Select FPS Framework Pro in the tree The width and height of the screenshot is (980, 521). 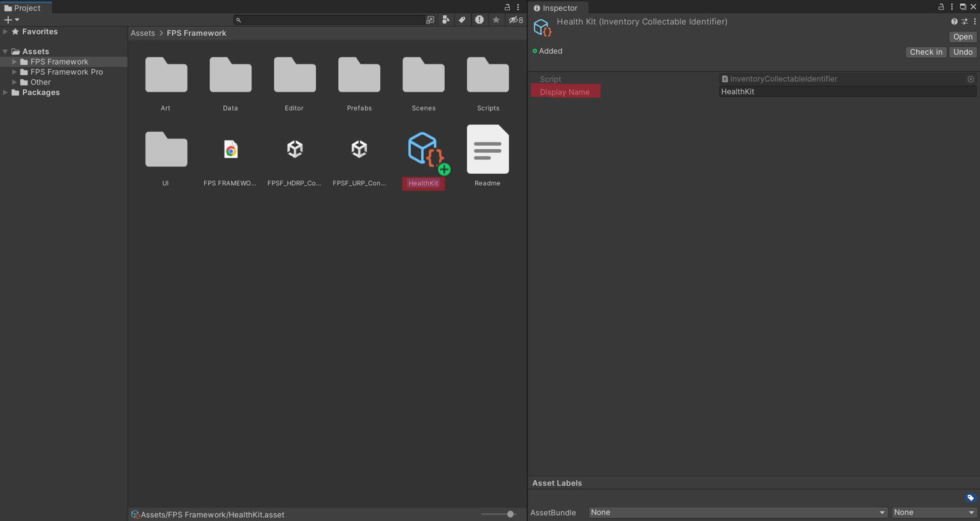click(x=66, y=72)
